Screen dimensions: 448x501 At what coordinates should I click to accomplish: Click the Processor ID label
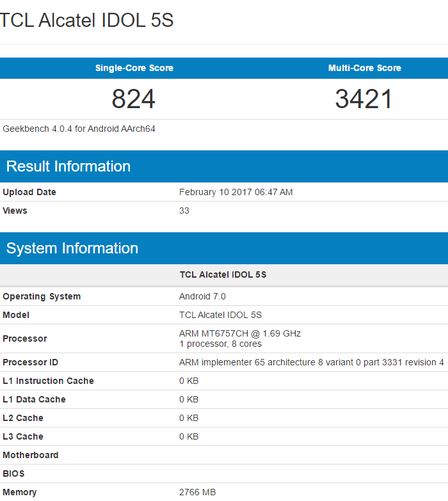[30, 362]
